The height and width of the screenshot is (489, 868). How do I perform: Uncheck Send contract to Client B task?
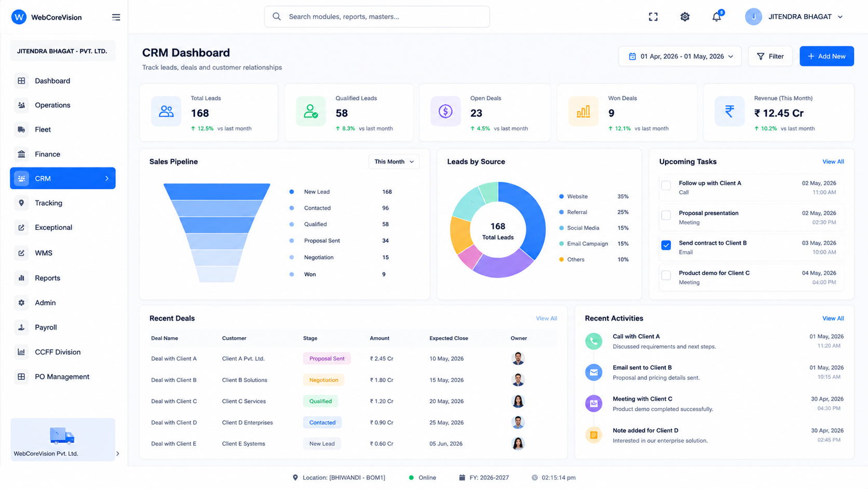tap(666, 245)
